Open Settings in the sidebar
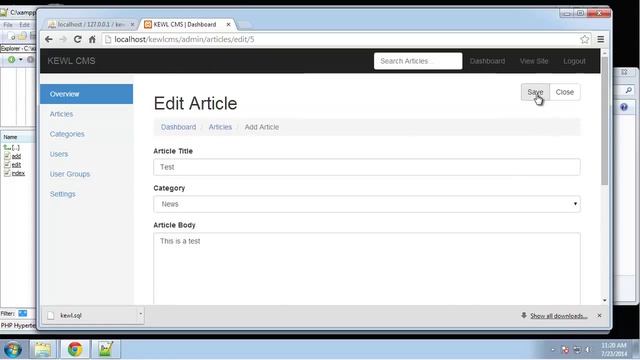640x360 pixels. click(x=62, y=194)
